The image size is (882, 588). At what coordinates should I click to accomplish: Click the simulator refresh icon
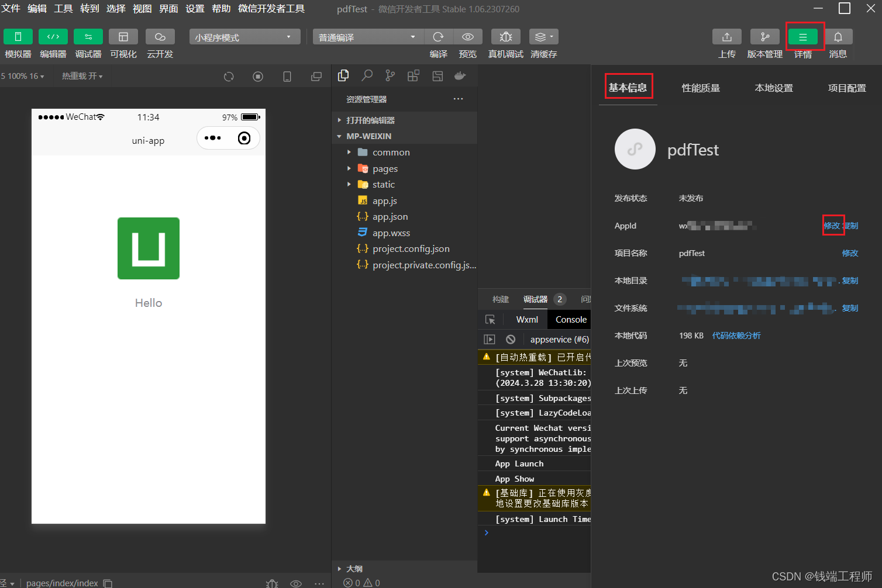coord(229,77)
